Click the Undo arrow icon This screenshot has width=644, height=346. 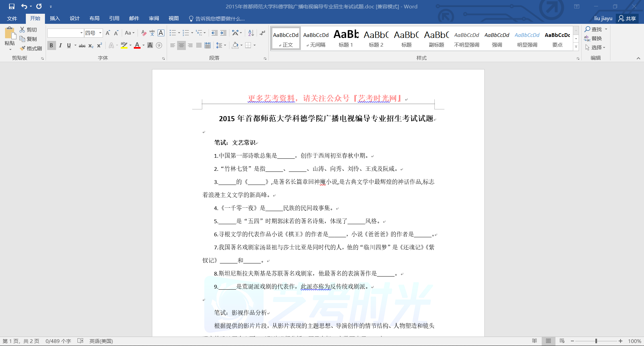24,6
